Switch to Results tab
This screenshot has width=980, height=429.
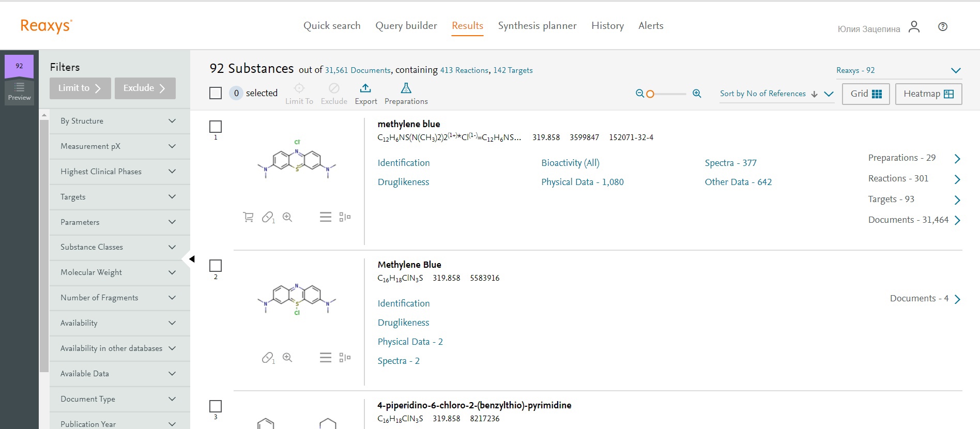[467, 26]
